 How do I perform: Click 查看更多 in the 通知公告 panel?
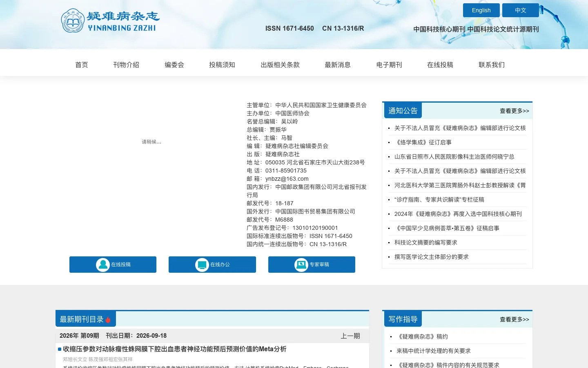(x=514, y=111)
